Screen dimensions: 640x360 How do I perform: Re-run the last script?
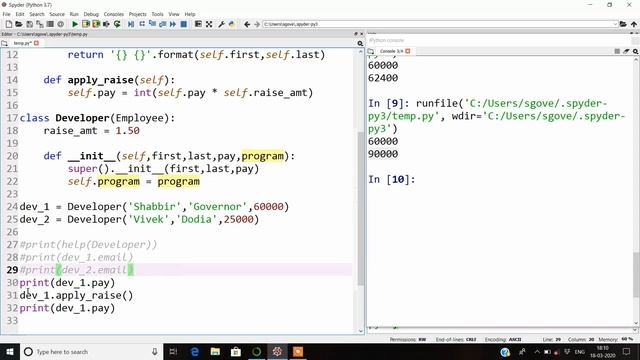pyautogui.click(x=117, y=24)
